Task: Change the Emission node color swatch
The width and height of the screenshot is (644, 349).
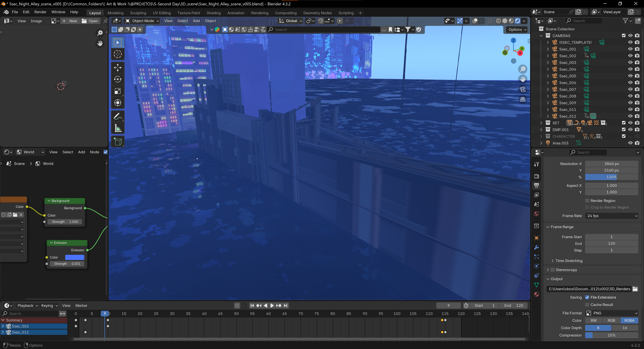Action: click(x=74, y=257)
